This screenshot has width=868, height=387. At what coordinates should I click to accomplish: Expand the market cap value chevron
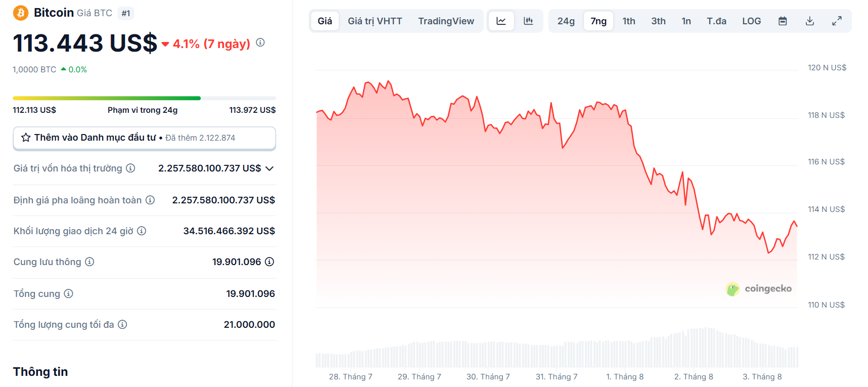click(x=269, y=168)
